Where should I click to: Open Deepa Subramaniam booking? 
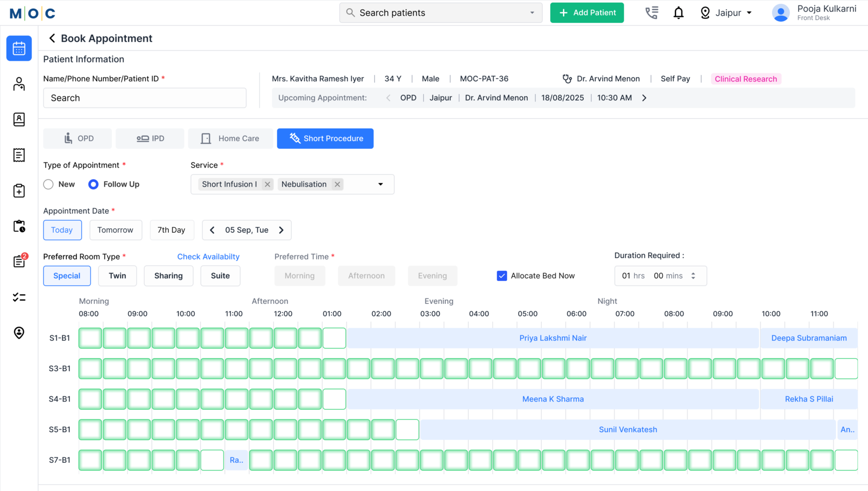click(809, 338)
